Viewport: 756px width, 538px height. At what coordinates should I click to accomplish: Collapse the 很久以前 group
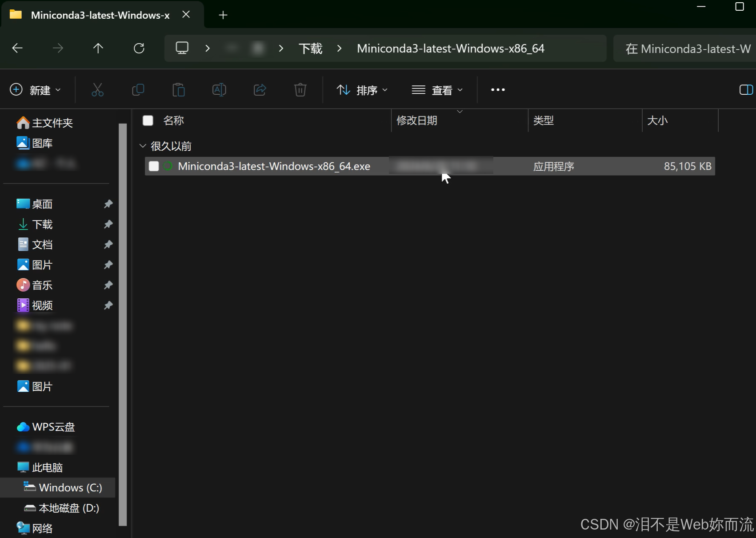pos(143,146)
